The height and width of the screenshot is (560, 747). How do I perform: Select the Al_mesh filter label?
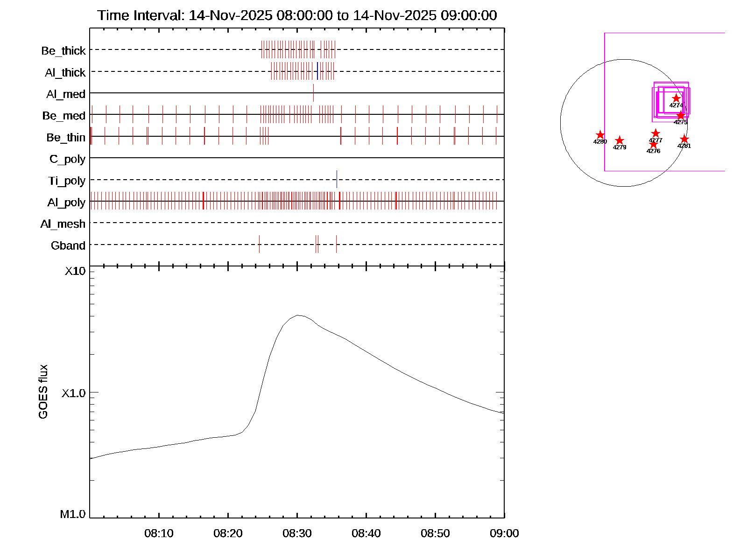pos(63,224)
